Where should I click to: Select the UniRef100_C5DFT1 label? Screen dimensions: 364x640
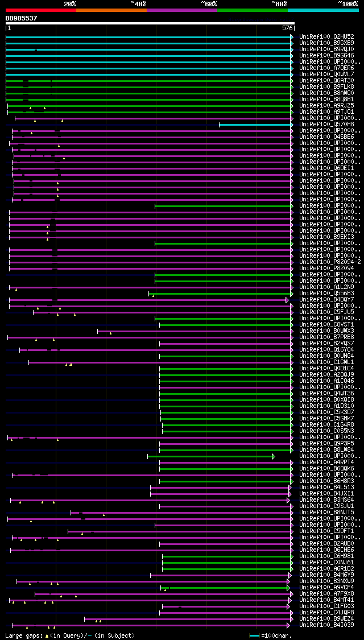coord(326,531)
